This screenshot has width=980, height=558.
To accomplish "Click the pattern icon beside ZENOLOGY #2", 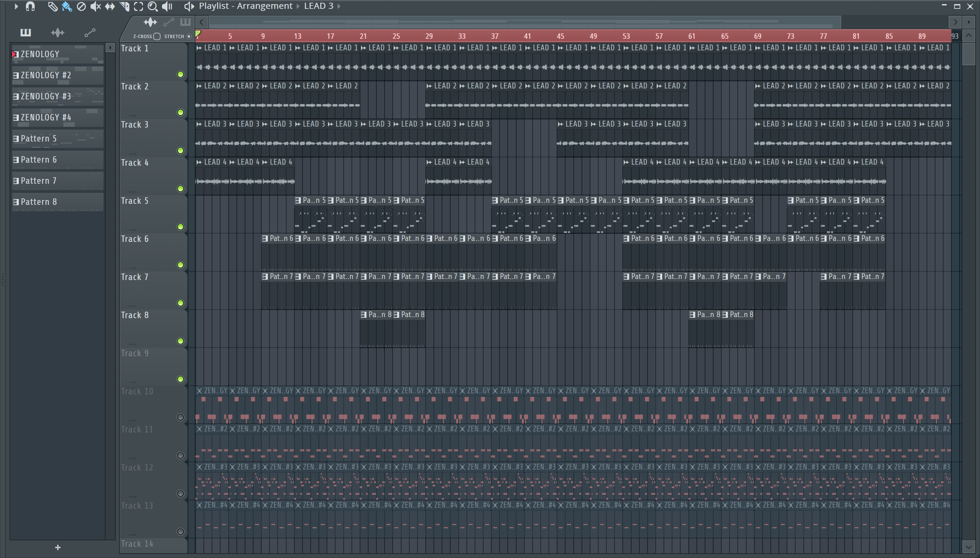I will pyautogui.click(x=16, y=76).
